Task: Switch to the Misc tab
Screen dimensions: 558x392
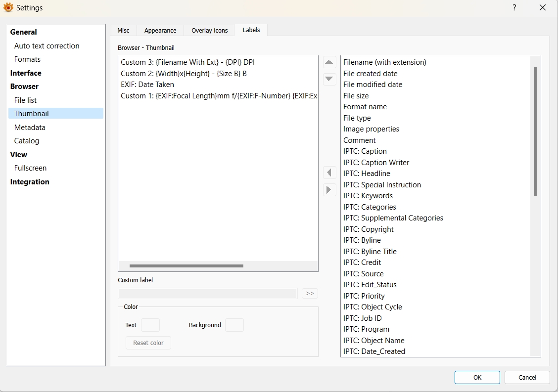Action: click(124, 31)
